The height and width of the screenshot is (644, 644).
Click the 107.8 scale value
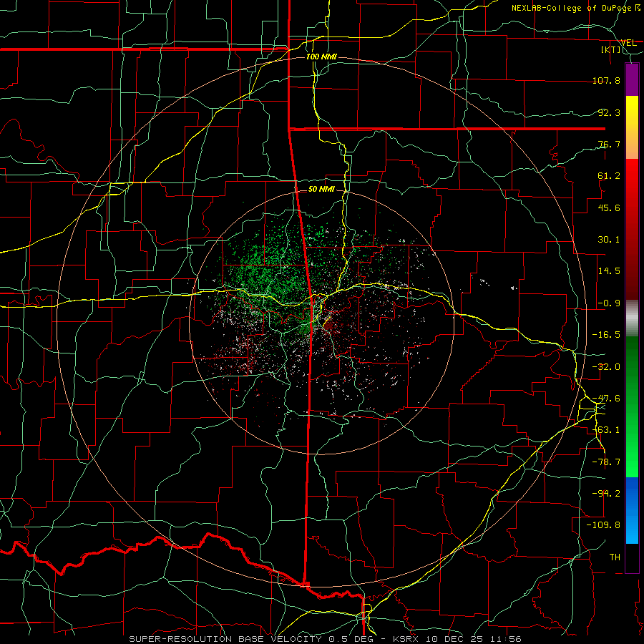click(606, 80)
